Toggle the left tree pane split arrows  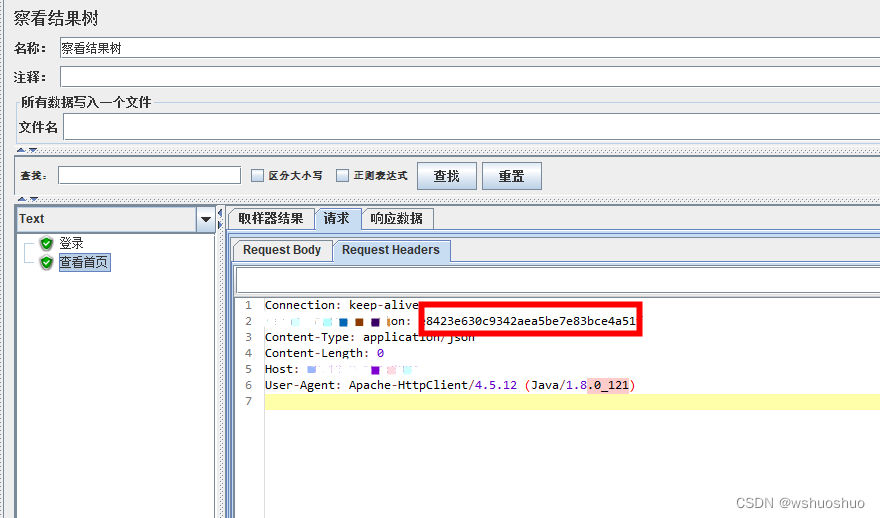tap(220, 218)
